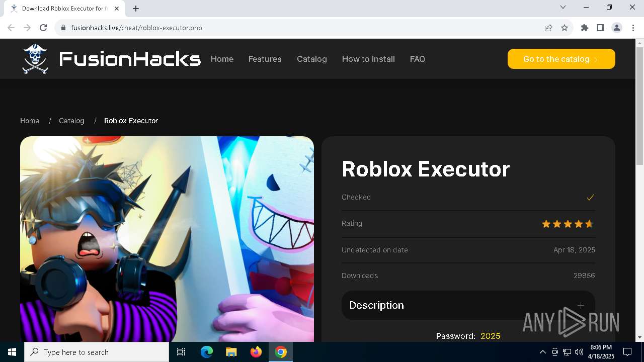Click Undetected on date label

coord(375,250)
